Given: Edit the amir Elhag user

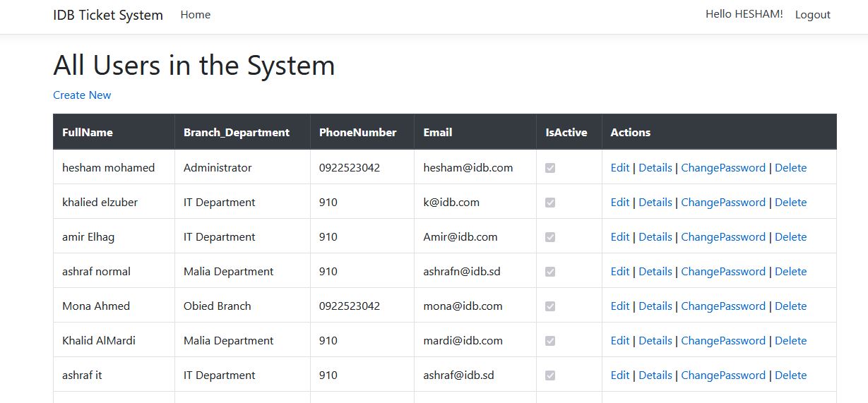Looking at the screenshot, I should [x=620, y=237].
